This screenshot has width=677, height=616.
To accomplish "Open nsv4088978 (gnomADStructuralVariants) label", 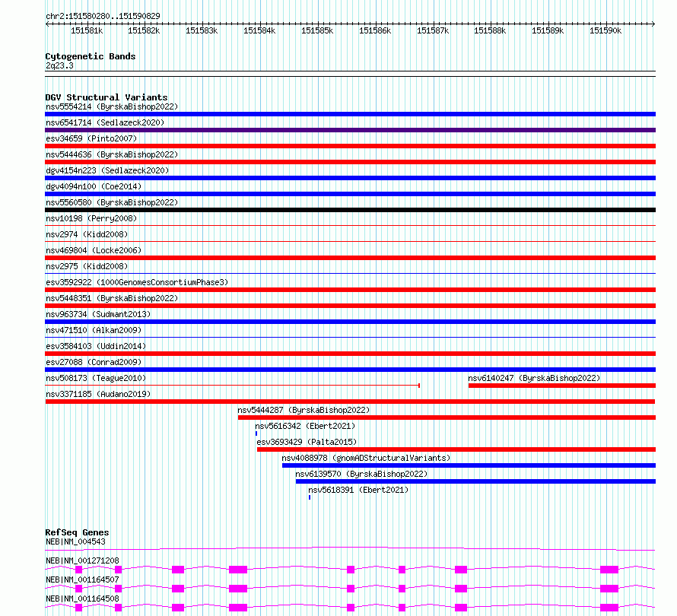I will click(x=366, y=458).
